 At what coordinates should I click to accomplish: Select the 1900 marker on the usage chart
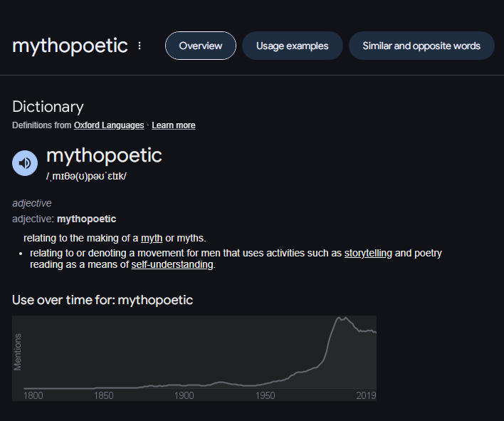(184, 395)
